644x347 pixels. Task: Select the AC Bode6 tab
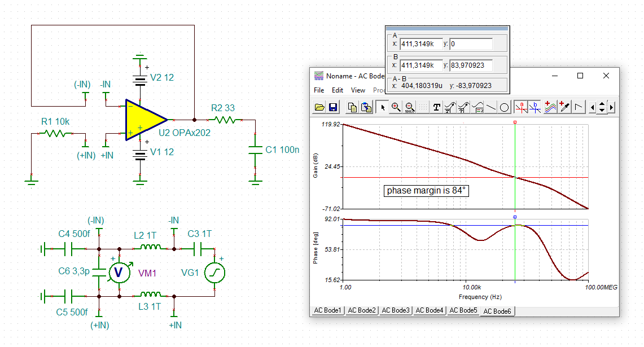[x=497, y=311]
